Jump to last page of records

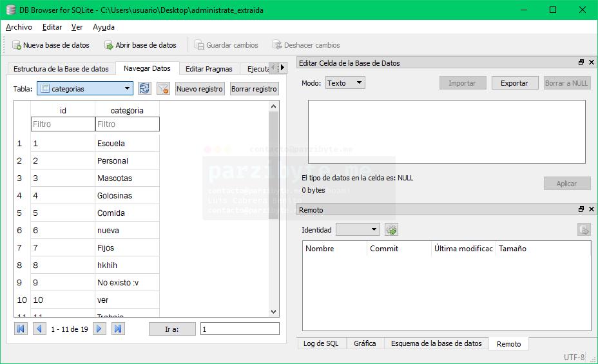click(118, 329)
